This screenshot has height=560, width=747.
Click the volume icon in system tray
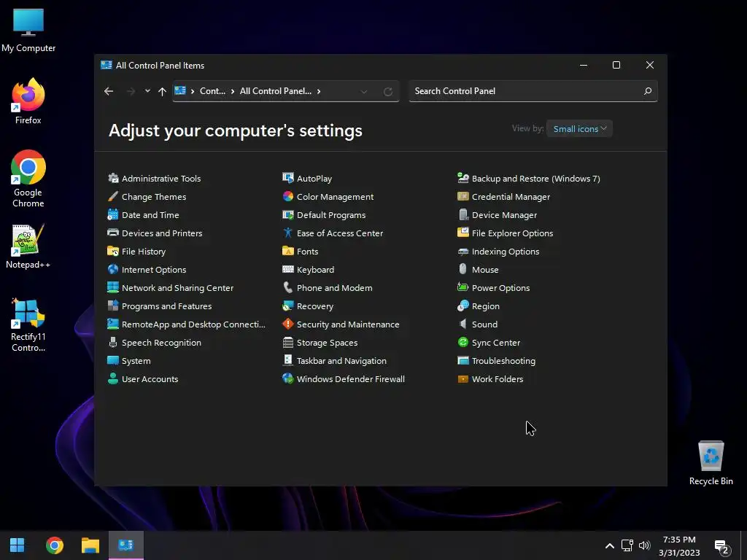(644, 545)
